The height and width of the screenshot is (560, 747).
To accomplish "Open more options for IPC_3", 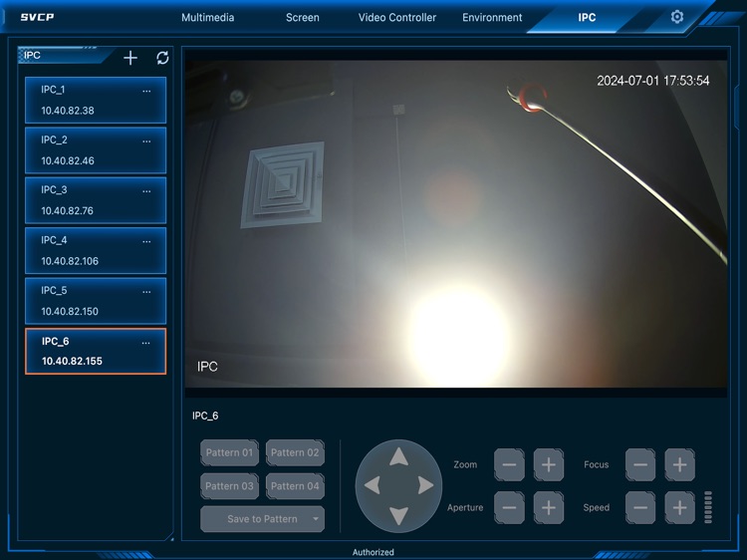I will 146,191.
